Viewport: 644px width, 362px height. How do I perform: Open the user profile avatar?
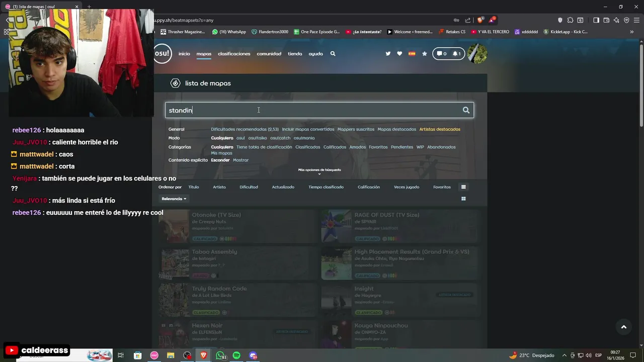pos(477,54)
